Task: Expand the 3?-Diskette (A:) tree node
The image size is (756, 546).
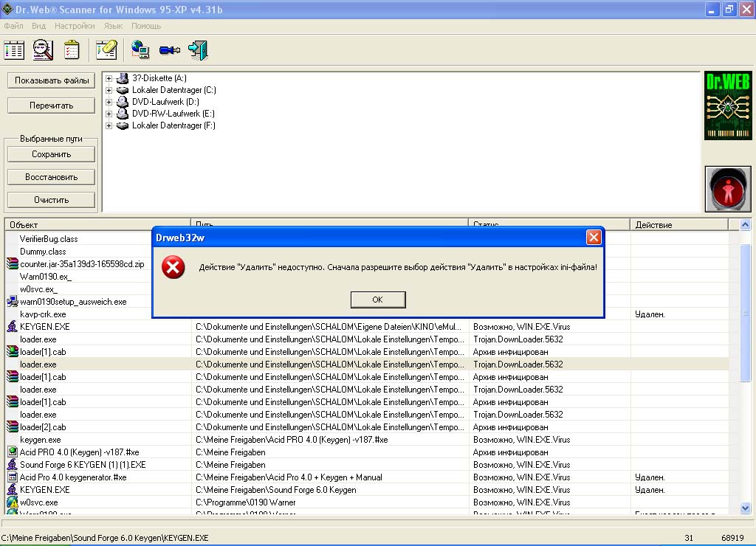Action: (109, 78)
